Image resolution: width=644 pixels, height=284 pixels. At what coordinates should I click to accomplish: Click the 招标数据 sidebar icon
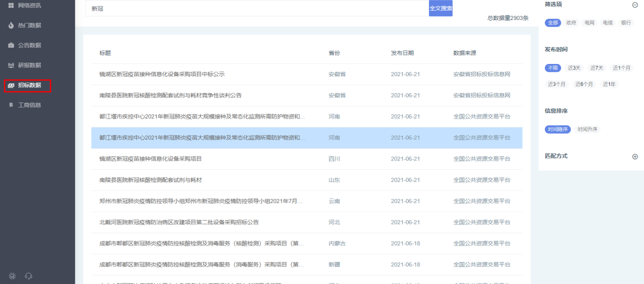pos(11,85)
